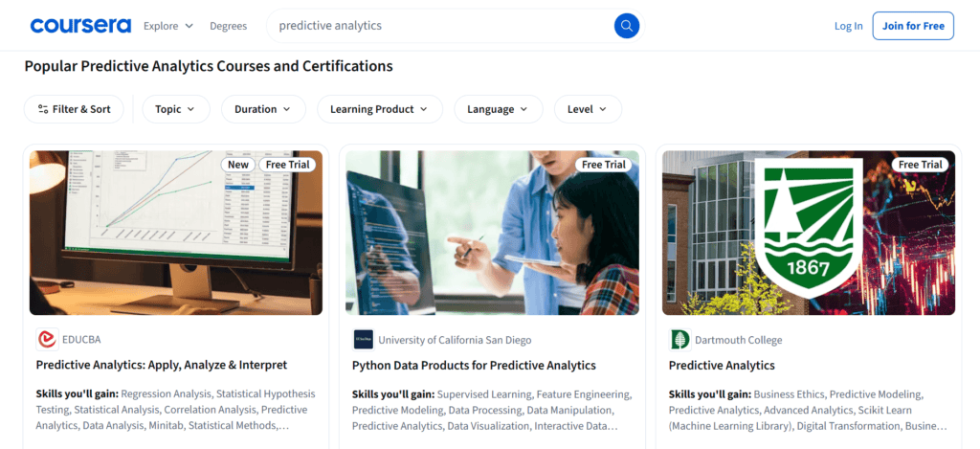980x449 pixels.
Task: Click Popular Predictive Analytics Courses and Certifications heading
Action: [x=209, y=66]
